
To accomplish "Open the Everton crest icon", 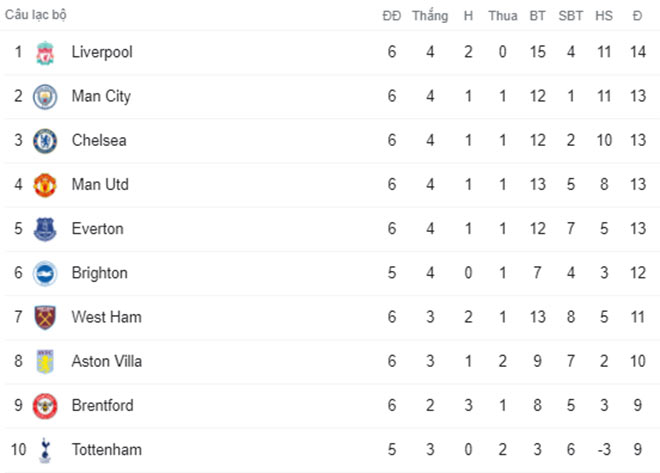I will tap(45, 229).
